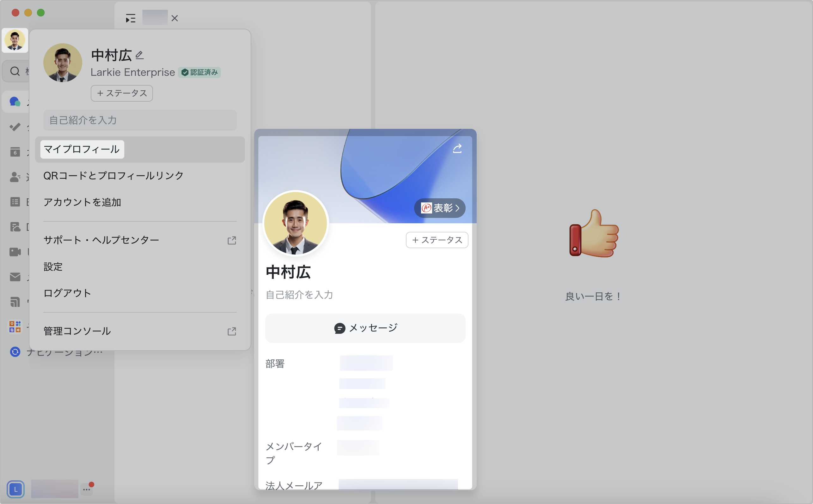813x504 pixels.
Task: Open the Calendar icon in sidebar
Action: [15, 152]
